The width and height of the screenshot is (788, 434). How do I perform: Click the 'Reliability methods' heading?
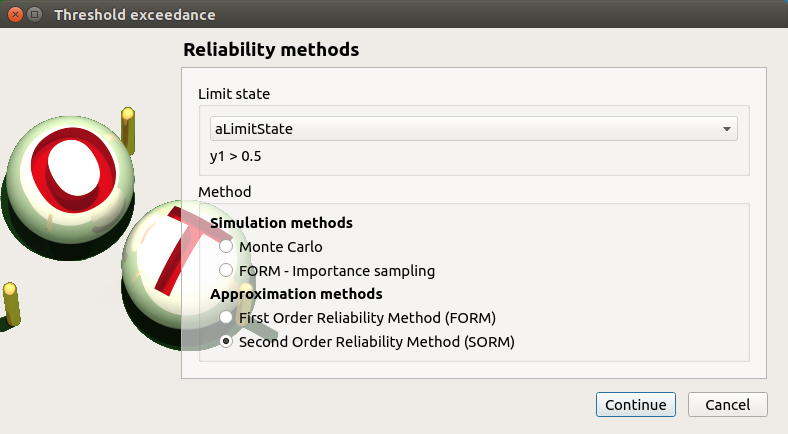pos(271,49)
